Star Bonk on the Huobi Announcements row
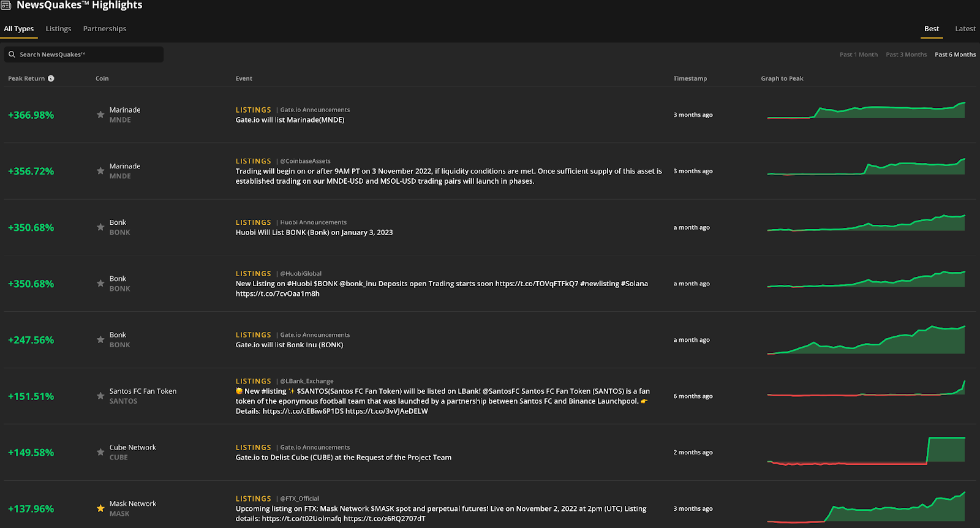This screenshot has height=528, width=980. (100, 227)
